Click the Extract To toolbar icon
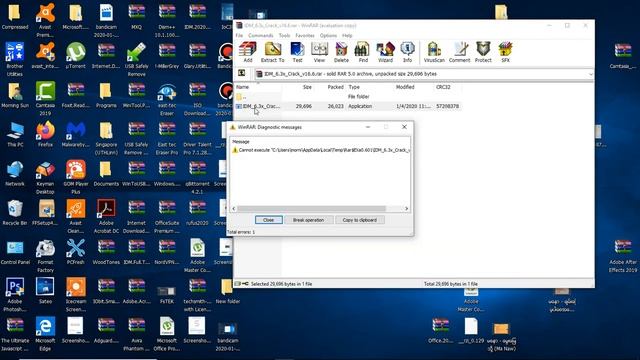The width and height of the screenshot is (640, 360). pyautogui.click(x=272, y=52)
